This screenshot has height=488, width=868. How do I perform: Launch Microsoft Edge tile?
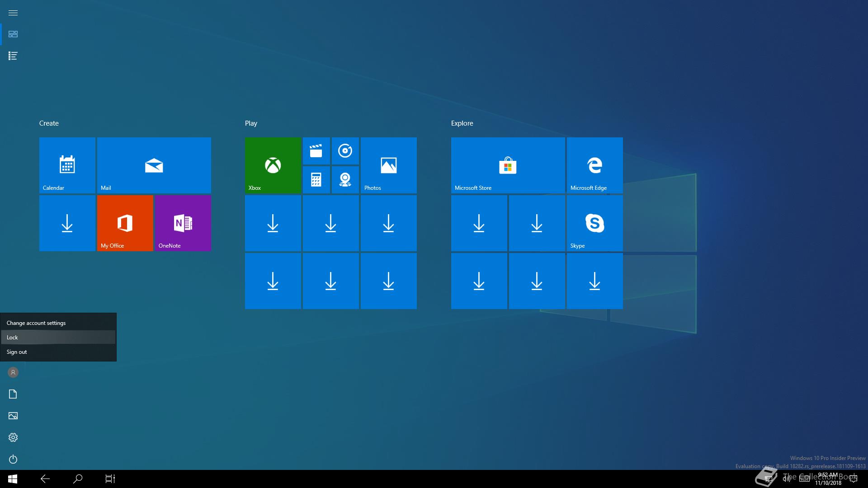click(x=595, y=165)
